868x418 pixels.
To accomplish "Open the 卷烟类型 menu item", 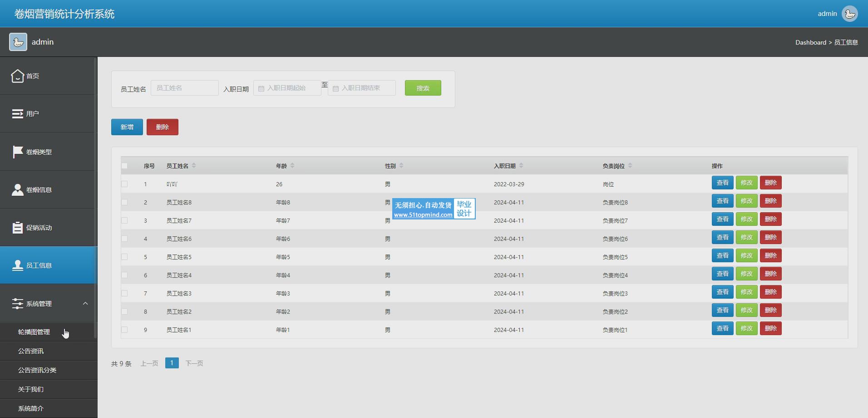I will pos(48,152).
